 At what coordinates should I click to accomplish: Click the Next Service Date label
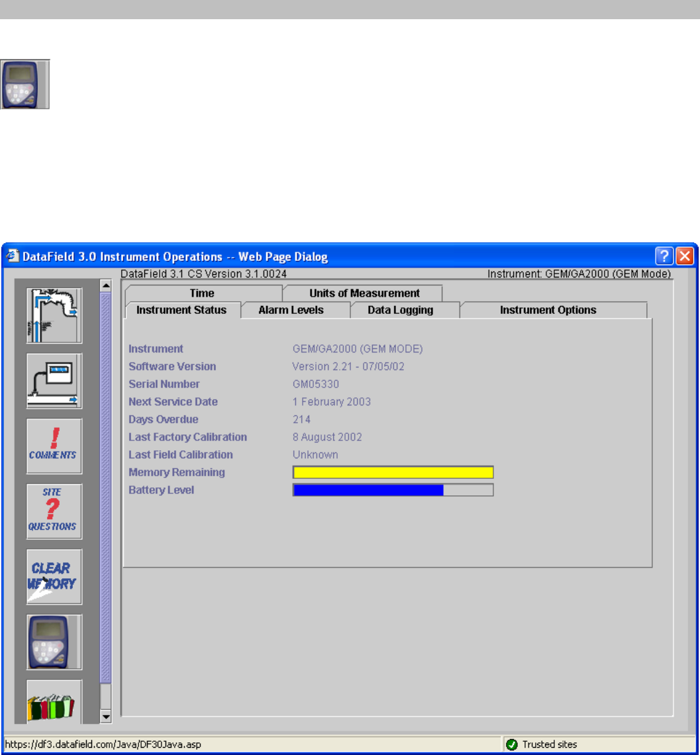point(174,402)
